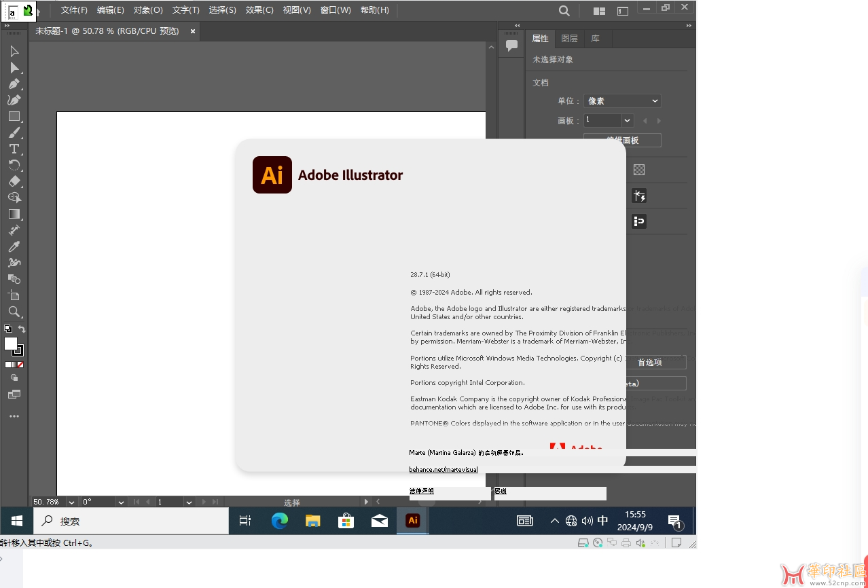Close the 未标题-1 document tab
Screen dimensions: 868x588
(193, 31)
